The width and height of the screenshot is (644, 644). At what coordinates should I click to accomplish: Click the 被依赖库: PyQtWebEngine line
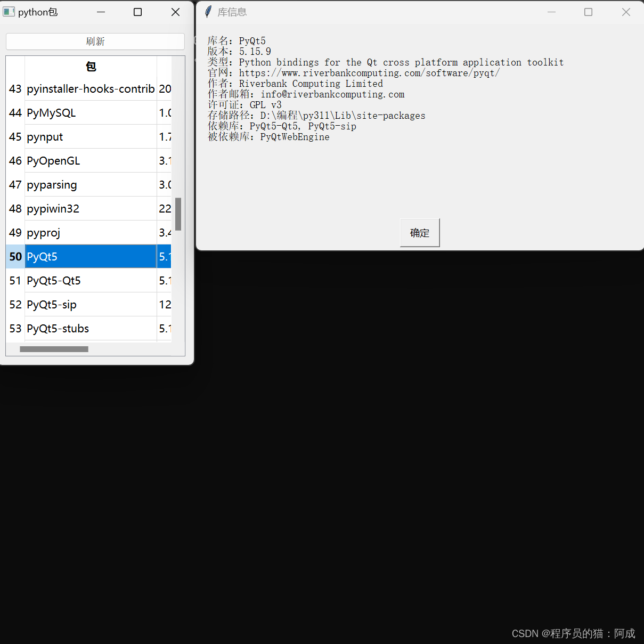tap(268, 137)
